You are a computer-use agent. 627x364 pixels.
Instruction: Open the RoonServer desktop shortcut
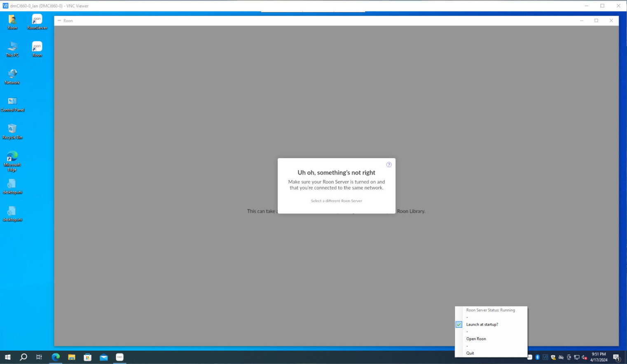coord(37,22)
